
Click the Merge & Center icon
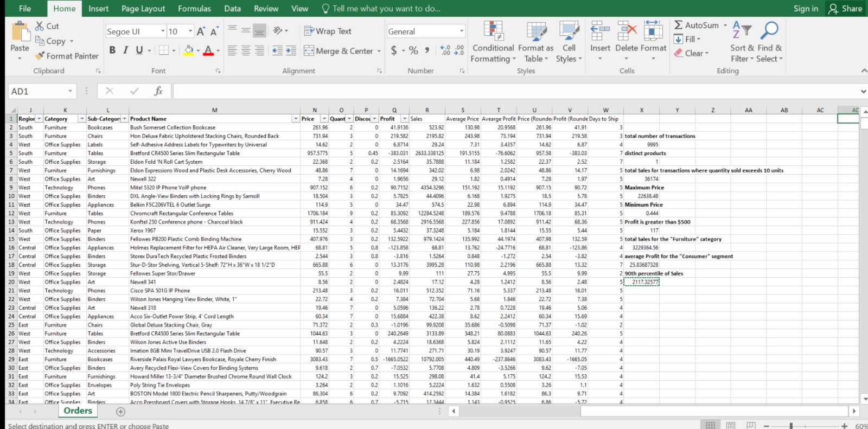[x=309, y=51]
